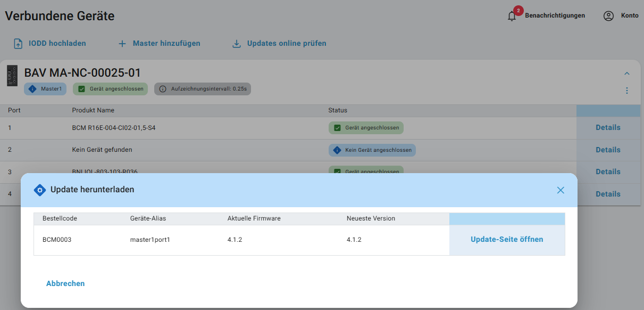Click the Benachrichtigungen label
The image size is (644, 310).
coord(555,15)
